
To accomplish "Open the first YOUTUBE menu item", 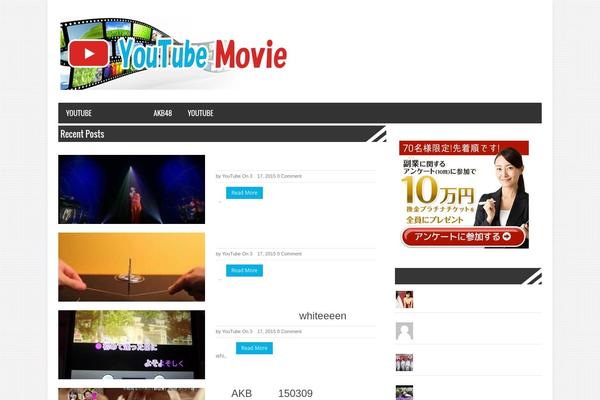I will 78,113.
